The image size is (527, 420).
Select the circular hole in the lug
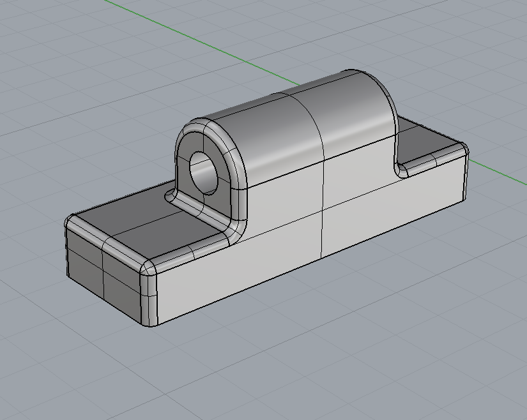click(204, 172)
